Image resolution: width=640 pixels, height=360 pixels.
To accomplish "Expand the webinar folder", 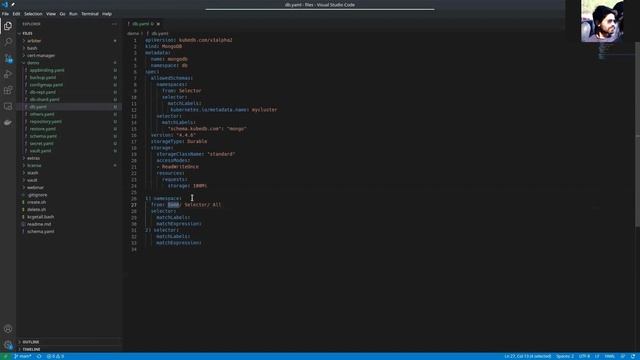I will coord(36,188).
